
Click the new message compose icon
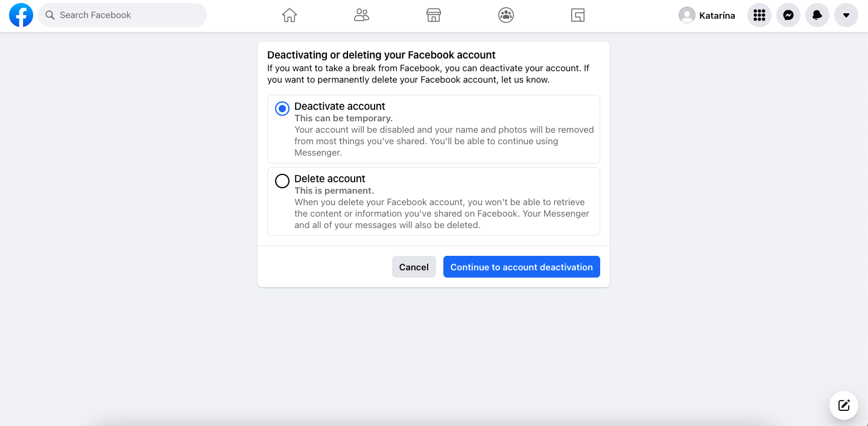point(844,405)
